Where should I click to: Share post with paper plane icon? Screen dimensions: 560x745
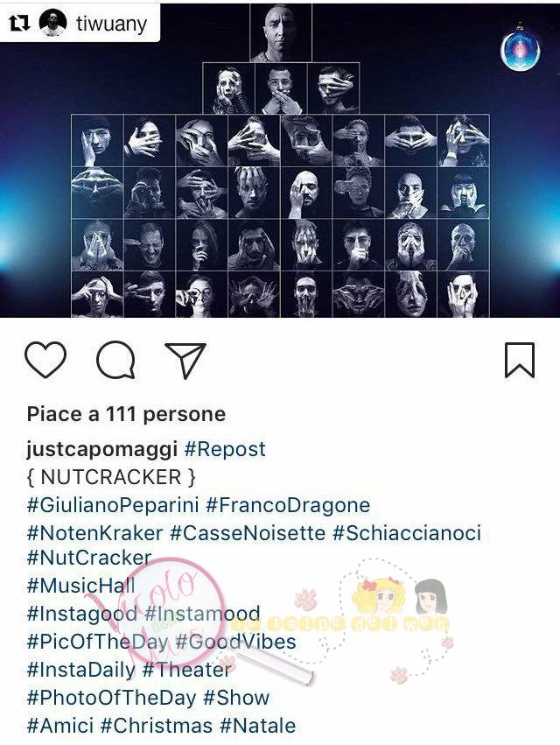tap(185, 360)
